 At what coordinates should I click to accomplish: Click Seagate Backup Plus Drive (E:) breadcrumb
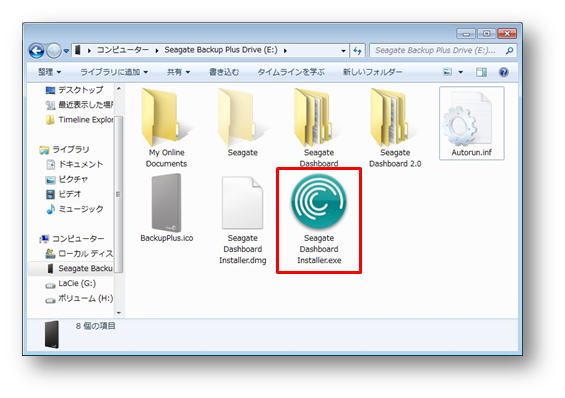pyautogui.click(x=221, y=50)
